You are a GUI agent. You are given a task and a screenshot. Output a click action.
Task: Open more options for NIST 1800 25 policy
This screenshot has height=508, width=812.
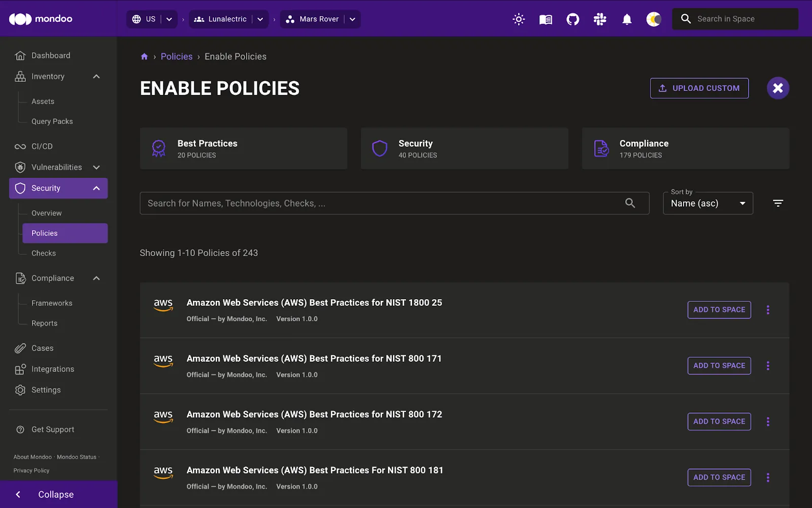[768, 310]
